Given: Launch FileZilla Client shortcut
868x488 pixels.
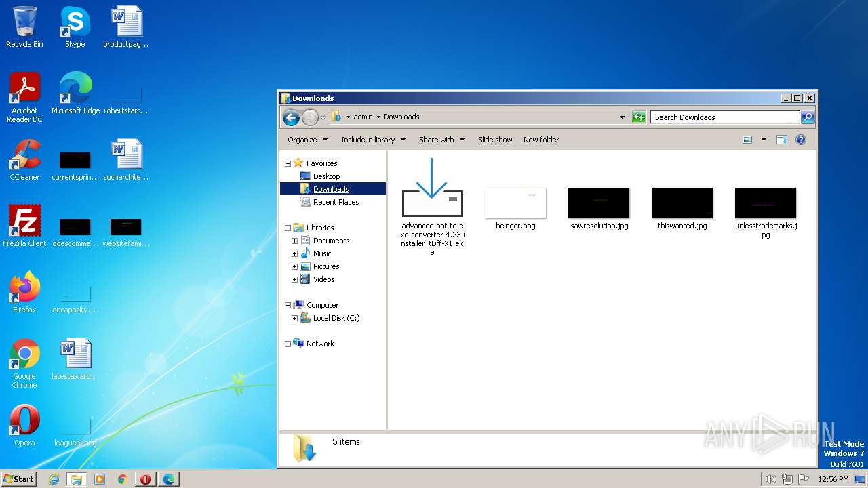Looking at the screenshot, I should click(x=24, y=226).
